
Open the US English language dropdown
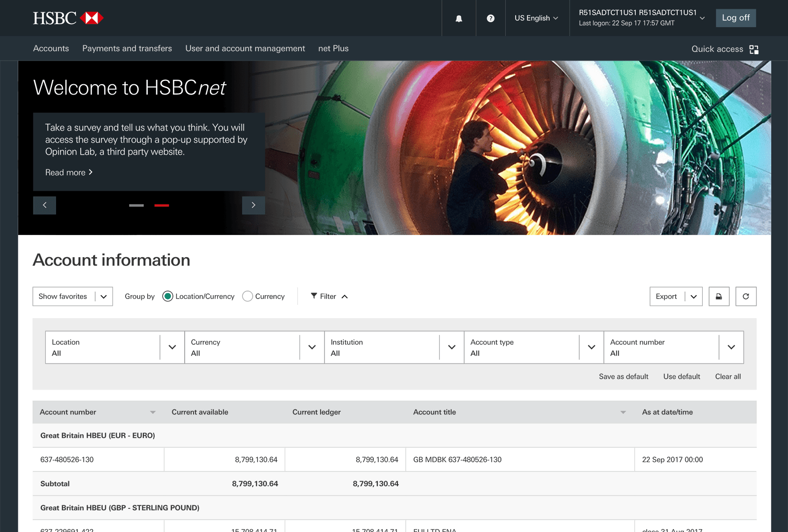[x=536, y=18]
